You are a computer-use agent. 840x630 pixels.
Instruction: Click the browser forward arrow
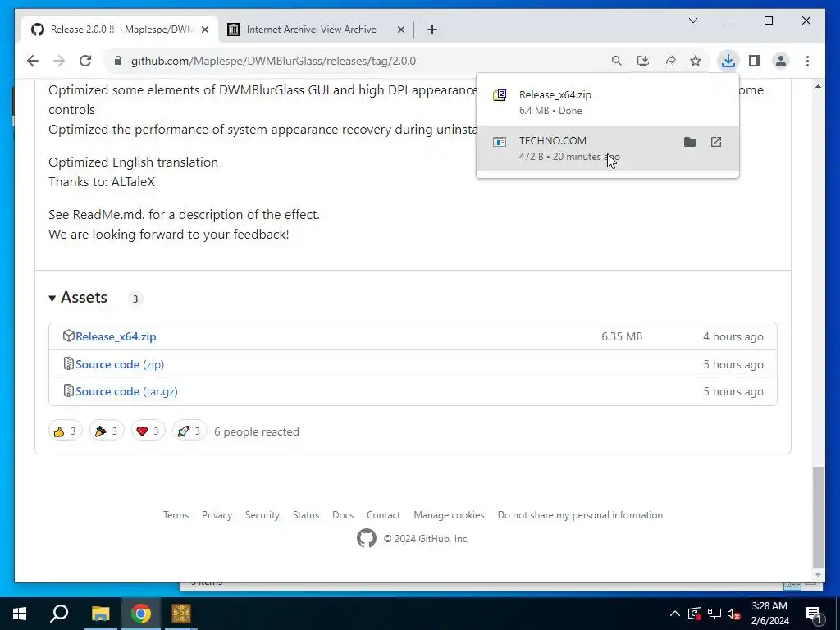coord(59,61)
